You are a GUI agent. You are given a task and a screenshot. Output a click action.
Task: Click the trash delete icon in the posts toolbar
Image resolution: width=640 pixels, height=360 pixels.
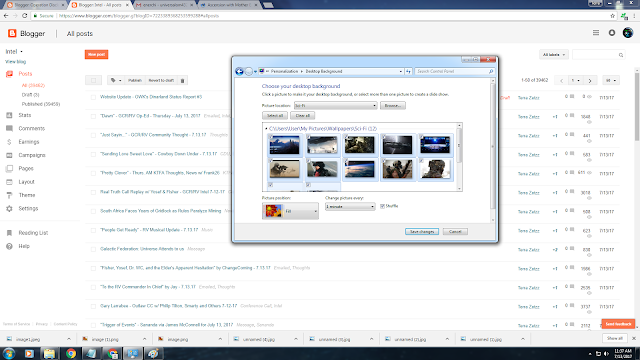tap(182, 80)
